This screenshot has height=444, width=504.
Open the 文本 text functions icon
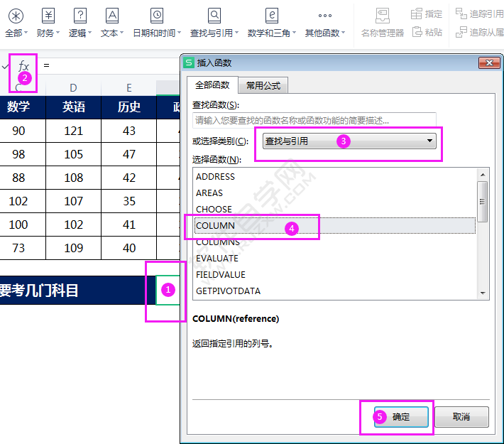[x=112, y=16]
